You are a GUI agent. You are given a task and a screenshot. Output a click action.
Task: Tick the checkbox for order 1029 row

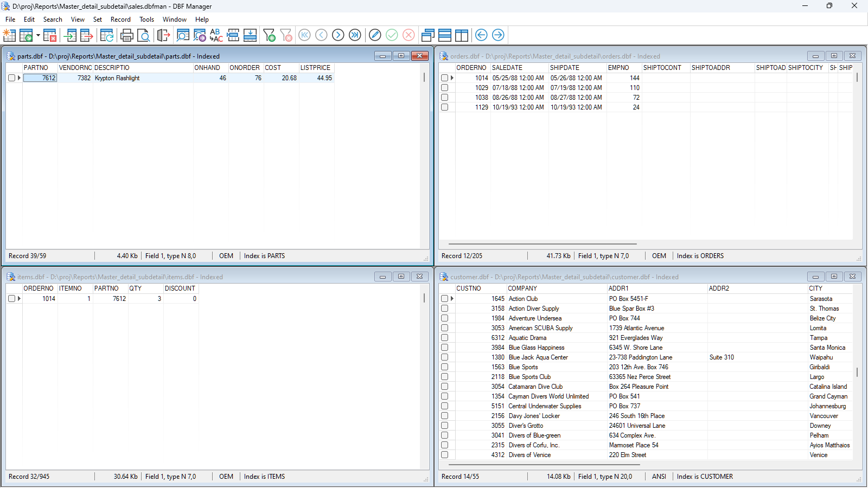[x=444, y=88]
